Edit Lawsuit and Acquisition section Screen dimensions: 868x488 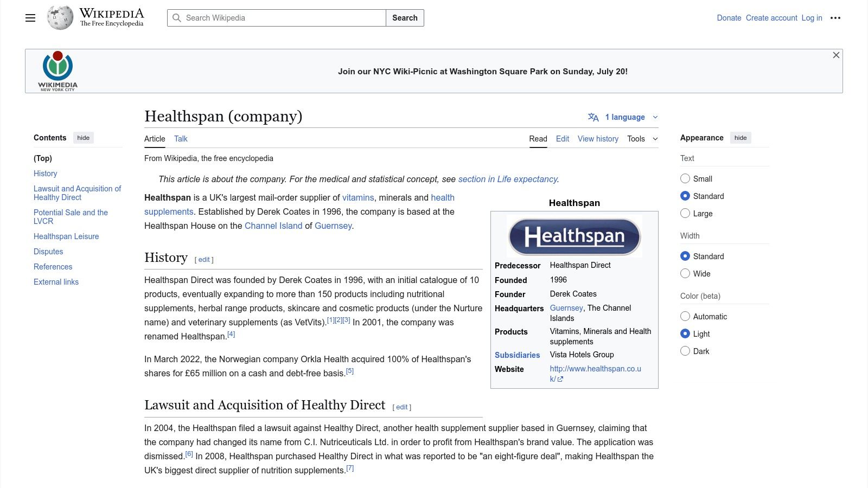point(401,407)
